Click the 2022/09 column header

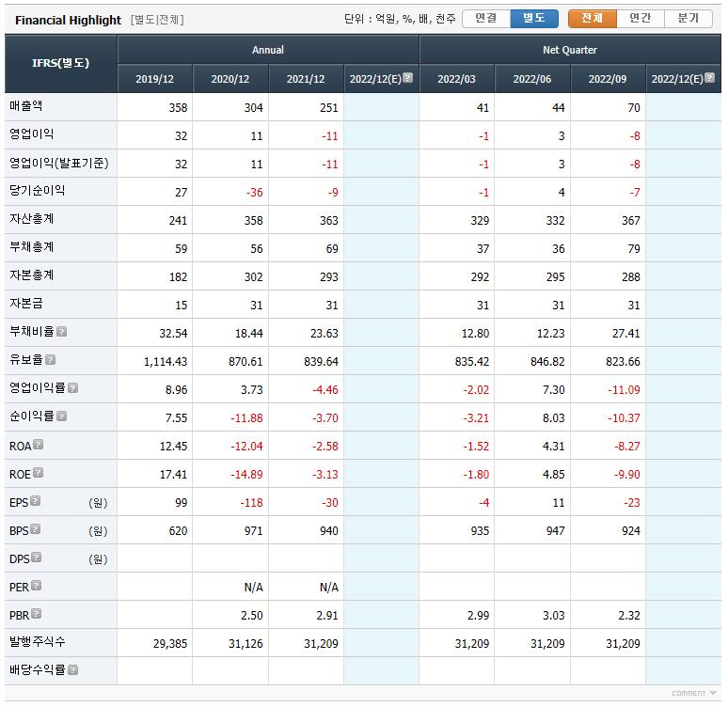[608, 79]
